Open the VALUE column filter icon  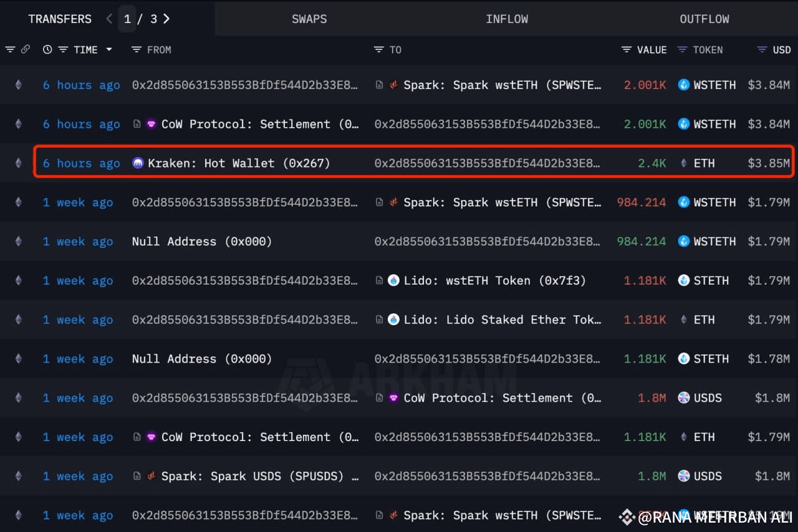(627, 49)
